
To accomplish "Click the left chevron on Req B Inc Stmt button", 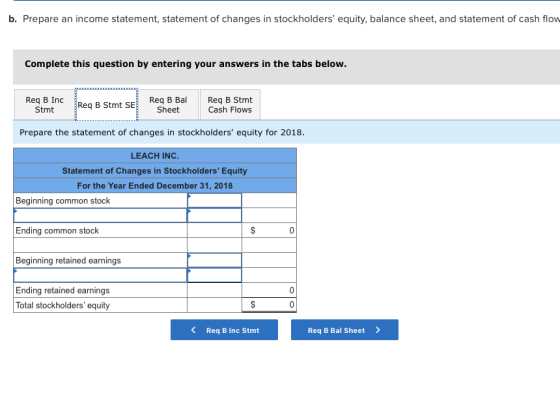I will pyautogui.click(x=193, y=330).
